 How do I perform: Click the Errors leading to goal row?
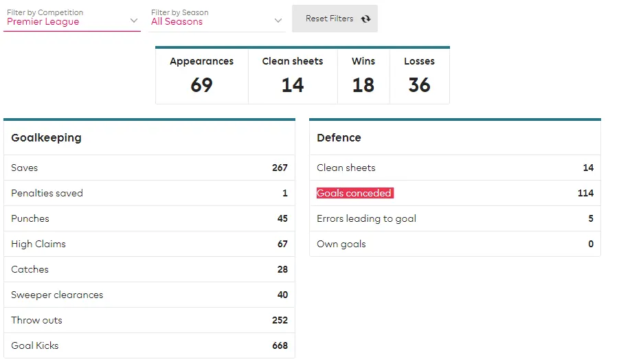coord(455,218)
